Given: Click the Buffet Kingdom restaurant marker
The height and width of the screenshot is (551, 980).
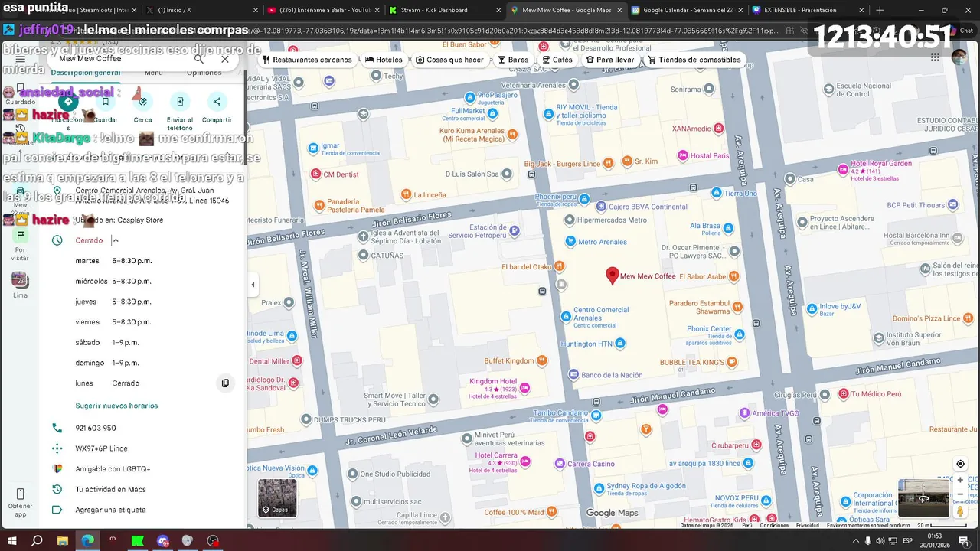Looking at the screenshot, I should pos(542,360).
